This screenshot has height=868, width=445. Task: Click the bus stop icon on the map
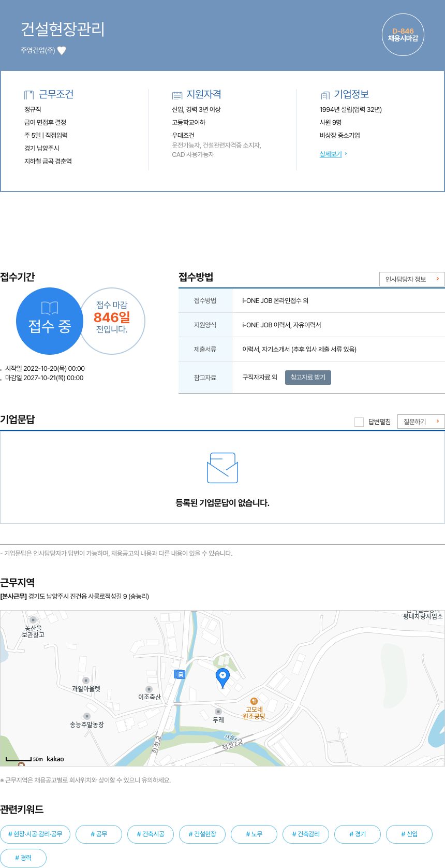[180, 674]
